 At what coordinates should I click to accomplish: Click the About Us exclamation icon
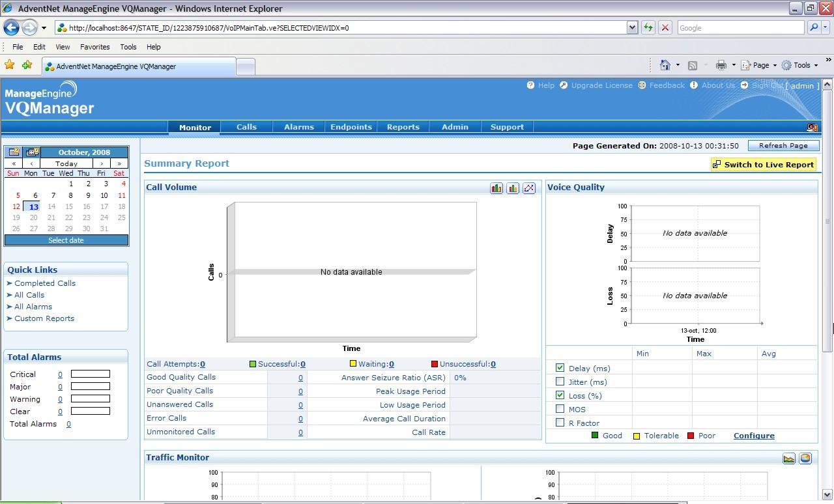click(x=694, y=85)
